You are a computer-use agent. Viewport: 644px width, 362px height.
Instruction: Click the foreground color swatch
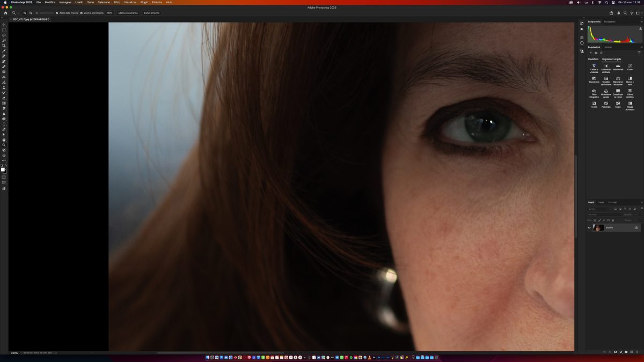pyautogui.click(x=3, y=169)
